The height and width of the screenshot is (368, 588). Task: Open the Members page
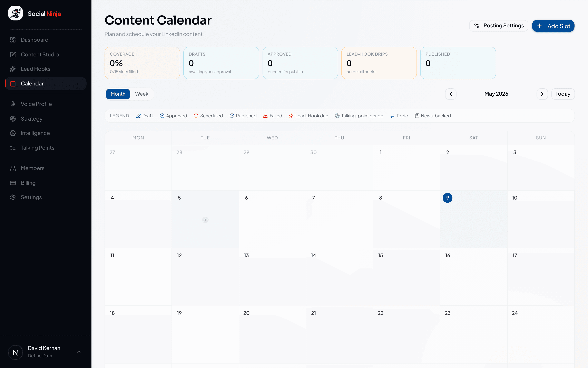coord(46,168)
